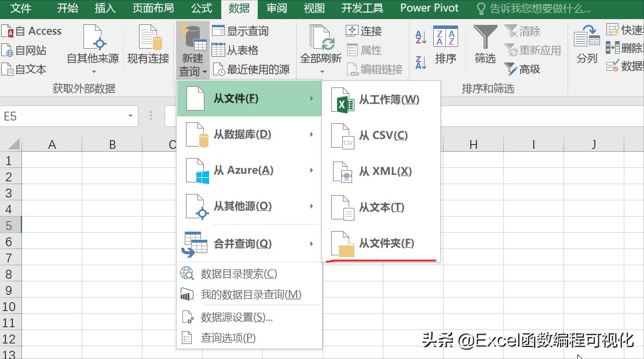
Task: Choose 从文件夹 from folder option
Action: (x=386, y=243)
